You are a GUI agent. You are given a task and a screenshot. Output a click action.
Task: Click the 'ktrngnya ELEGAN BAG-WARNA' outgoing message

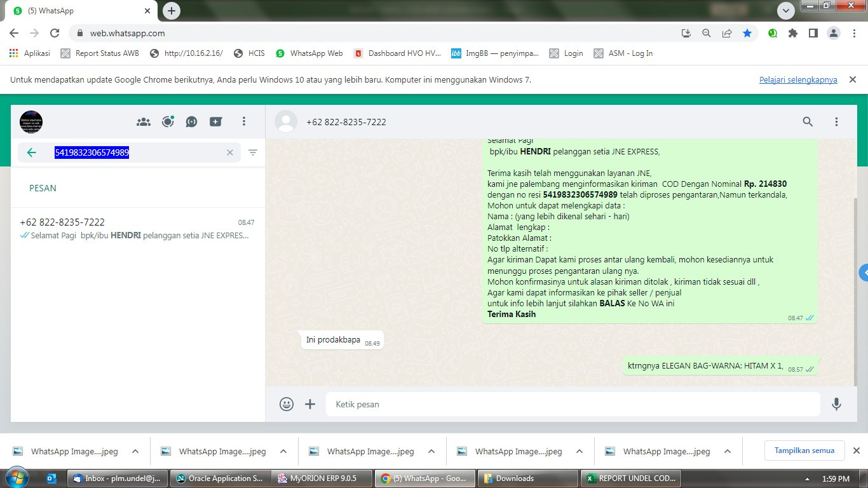coord(719,366)
